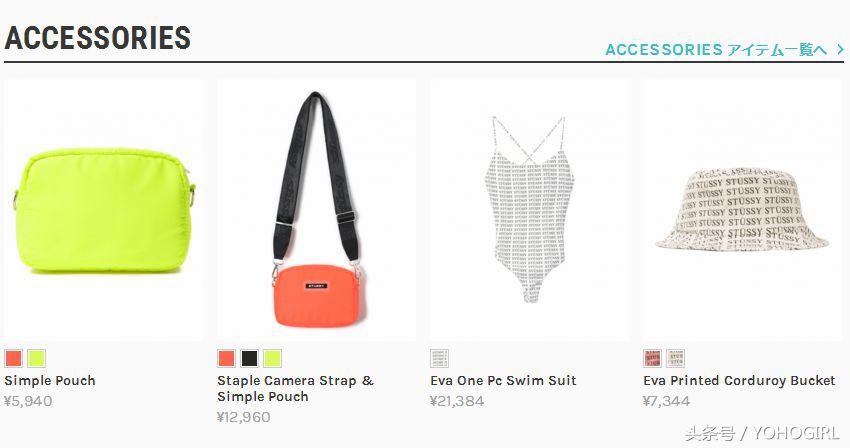Choose orange swatch for Staple Camera Strap
This screenshot has width=850, height=448.
[227, 358]
